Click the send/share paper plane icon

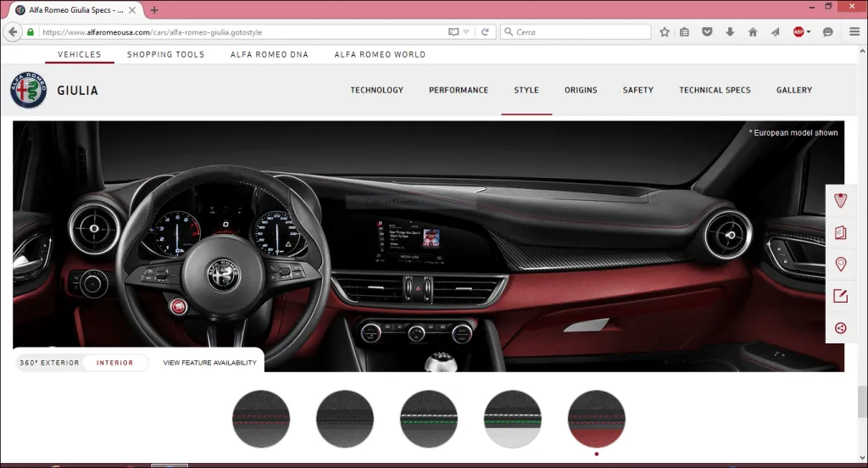[775, 32]
